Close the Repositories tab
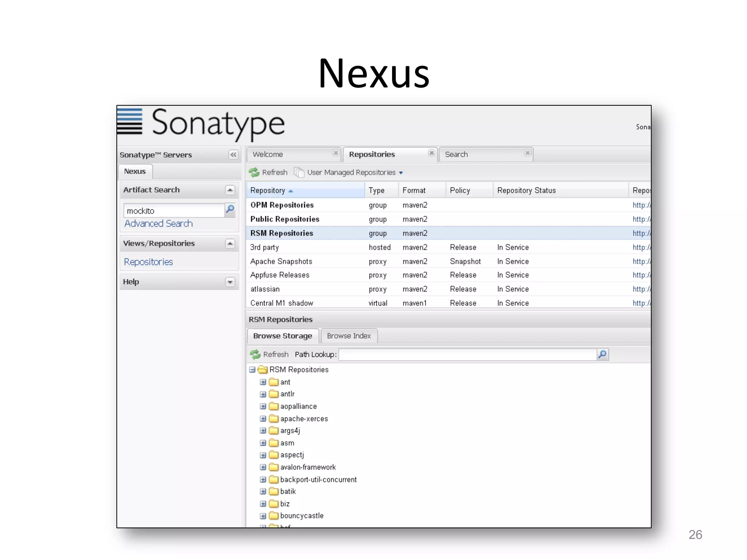Viewport: 747px width, 560px height. click(x=431, y=153)
